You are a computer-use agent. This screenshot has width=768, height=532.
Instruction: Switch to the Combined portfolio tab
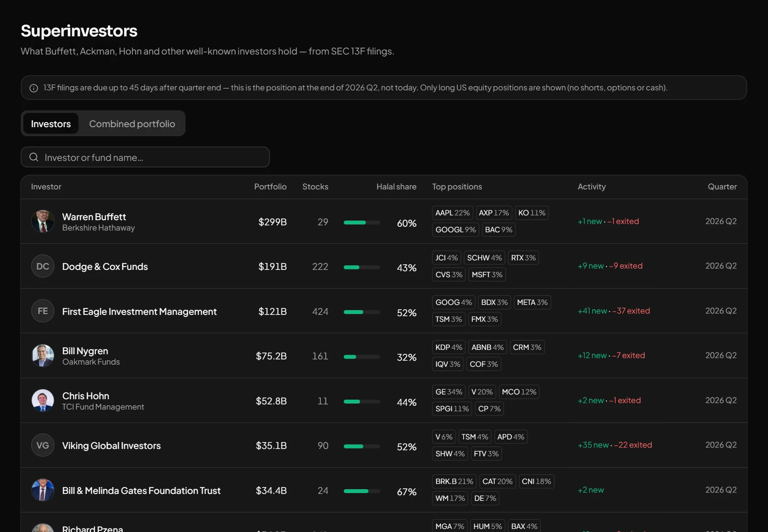click(x=132, y=124)
